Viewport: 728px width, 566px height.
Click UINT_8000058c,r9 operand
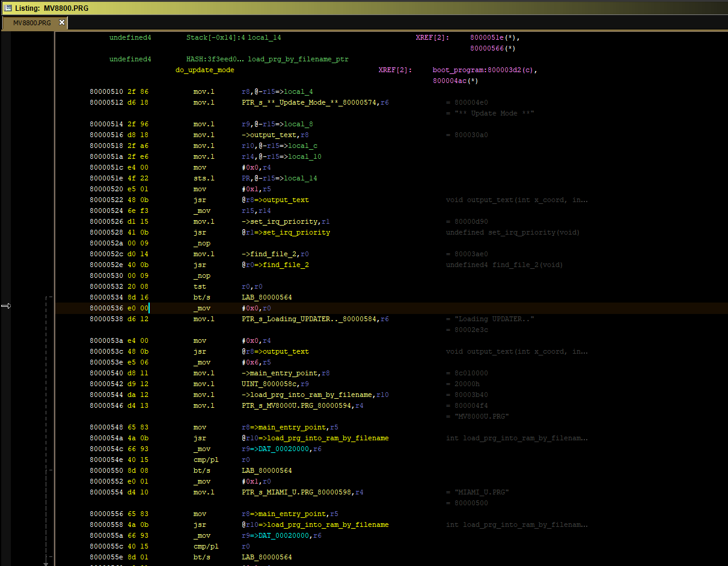pyautogui.click(x=275, y=384)
